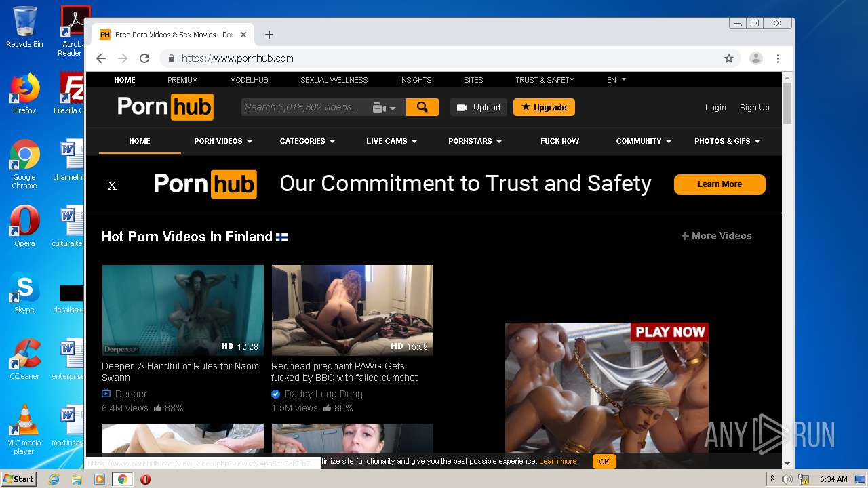Open a new browser tab
The height and width of the screenshot is (488, 868).
pyautogui.click(x=269, y=35)
